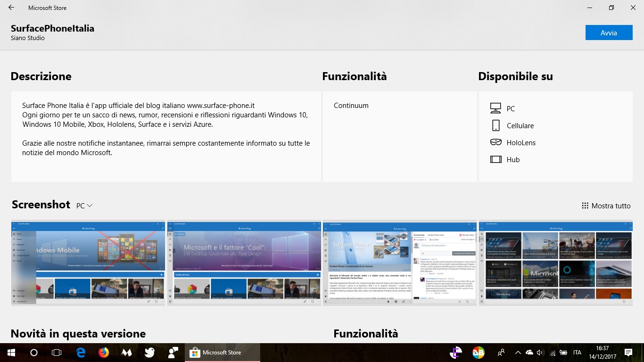Open the white M-shaped app icon on the taskbar
The width and height of the screenshot is (644, 362).
coord(127,353)
